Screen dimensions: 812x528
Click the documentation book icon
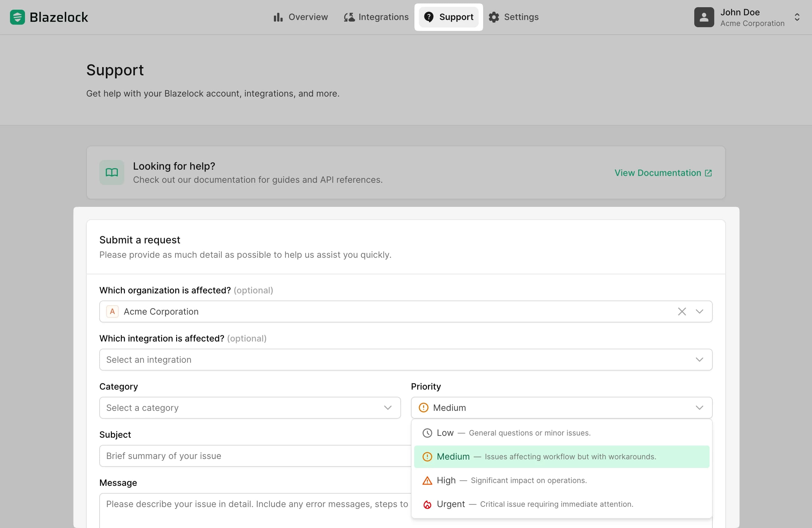(111, 172)
